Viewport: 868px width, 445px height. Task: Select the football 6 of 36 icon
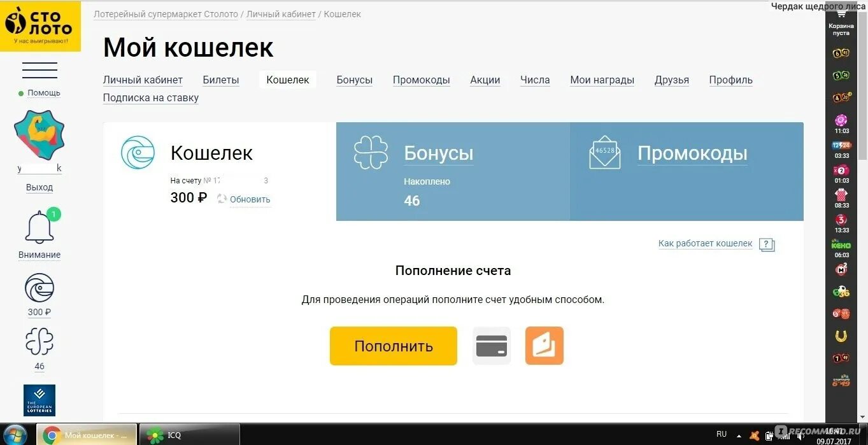pos(841,292)
